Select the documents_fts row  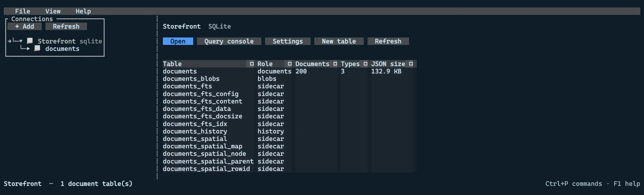tap(289, 86)
